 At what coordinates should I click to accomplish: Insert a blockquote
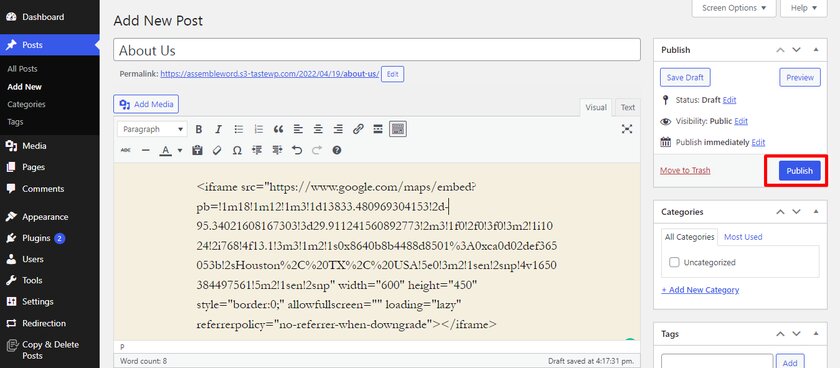point(278,129)
